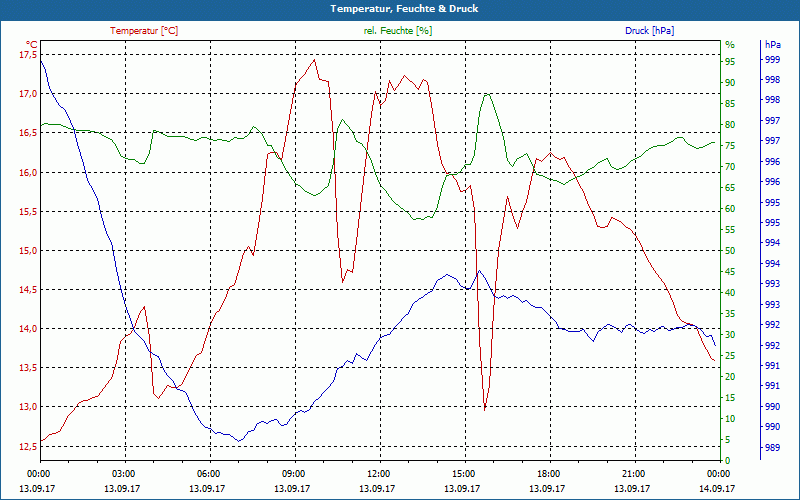Click temperature axis value '17,0'
This screenshot has height=500, width=800.
29,94
